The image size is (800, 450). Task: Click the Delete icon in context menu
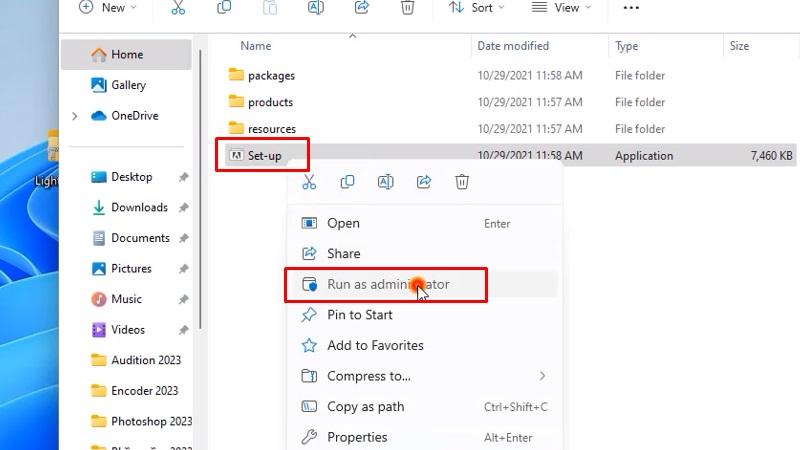pyautogui.click(x=462, y=182)
